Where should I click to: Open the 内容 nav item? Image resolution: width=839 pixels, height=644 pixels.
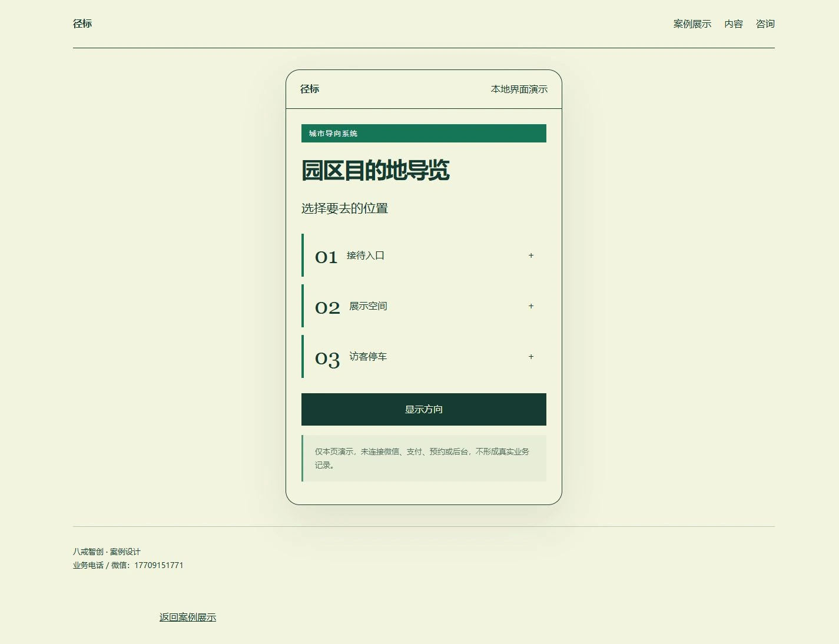tap(734, 24)
